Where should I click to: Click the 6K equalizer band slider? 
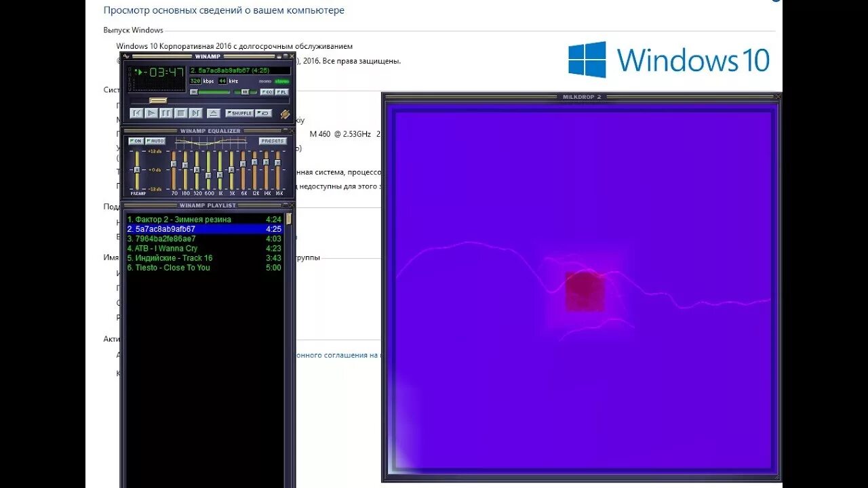[243, 169]
